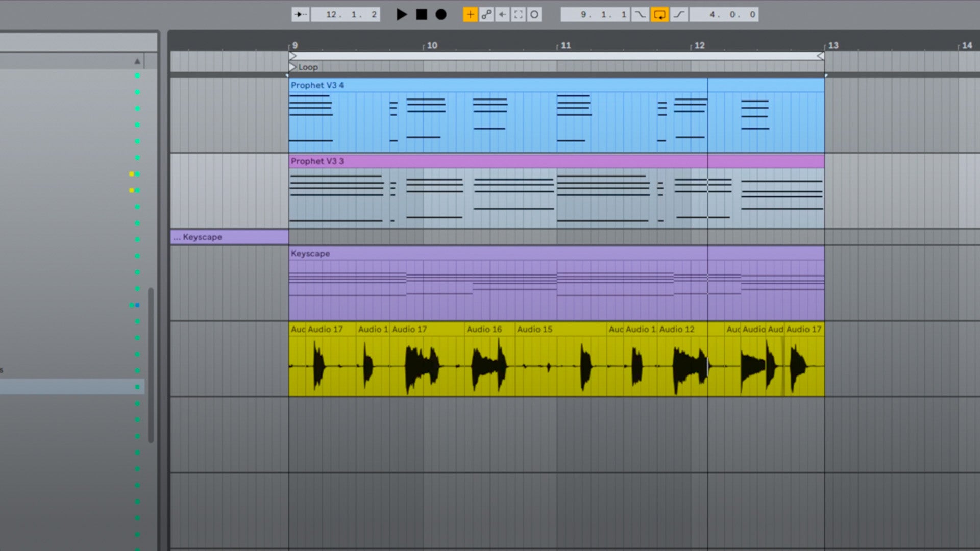Toggle the Automation Arm button
980x551 pixels.
[x=486, y=15]
